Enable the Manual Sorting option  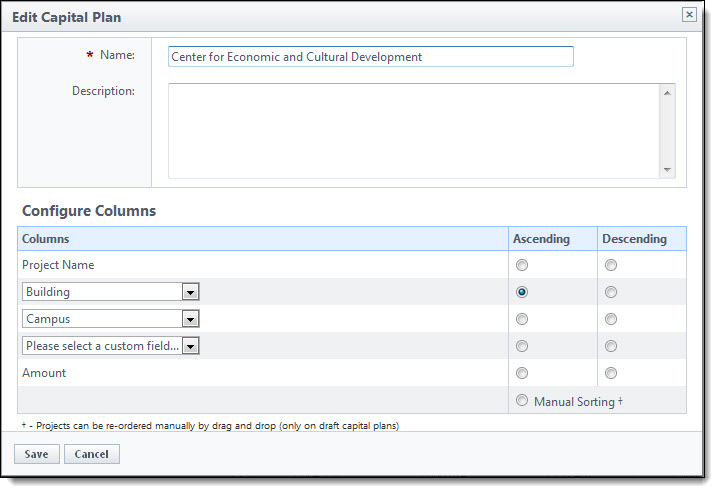coord(522,400)
